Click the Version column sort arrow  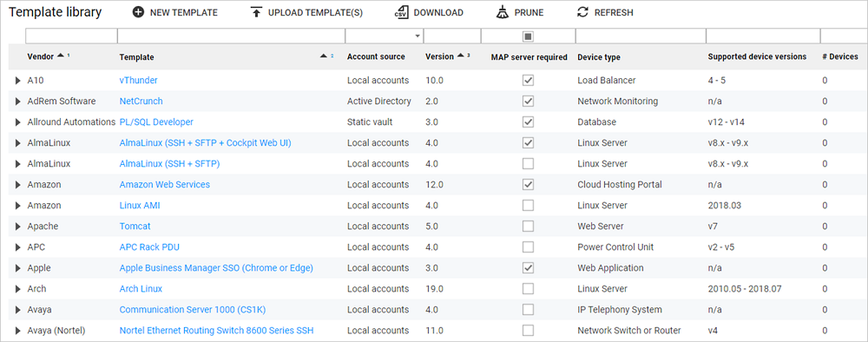[x=461, y=56]
